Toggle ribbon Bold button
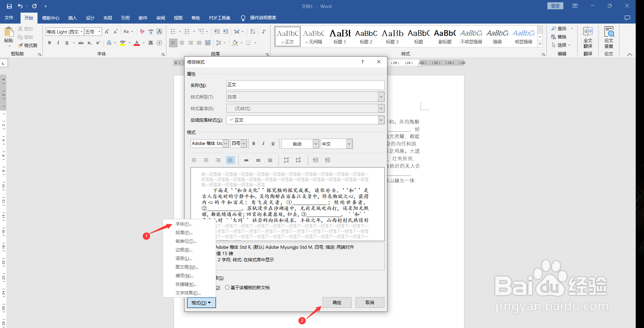 49,43
